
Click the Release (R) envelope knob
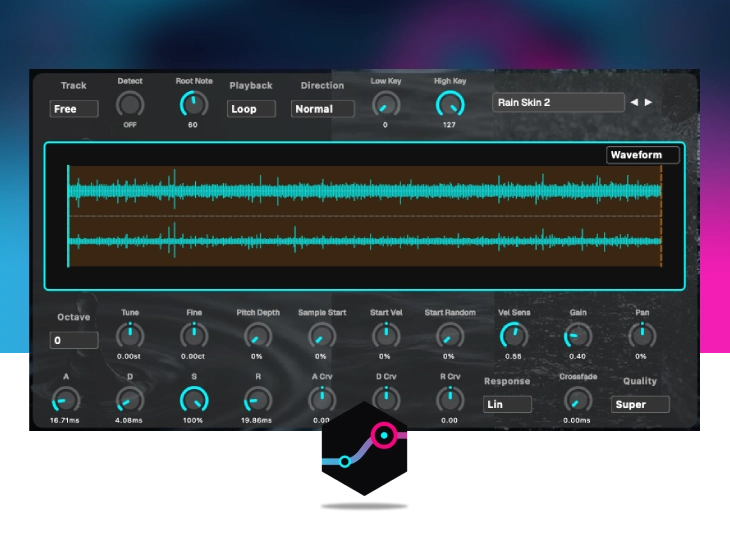point(258,399)
